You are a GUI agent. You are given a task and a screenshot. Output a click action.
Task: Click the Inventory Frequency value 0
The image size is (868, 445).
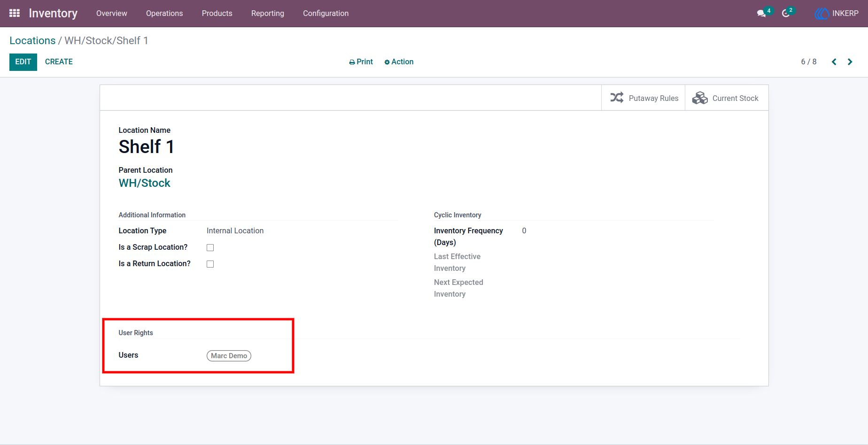524,230
